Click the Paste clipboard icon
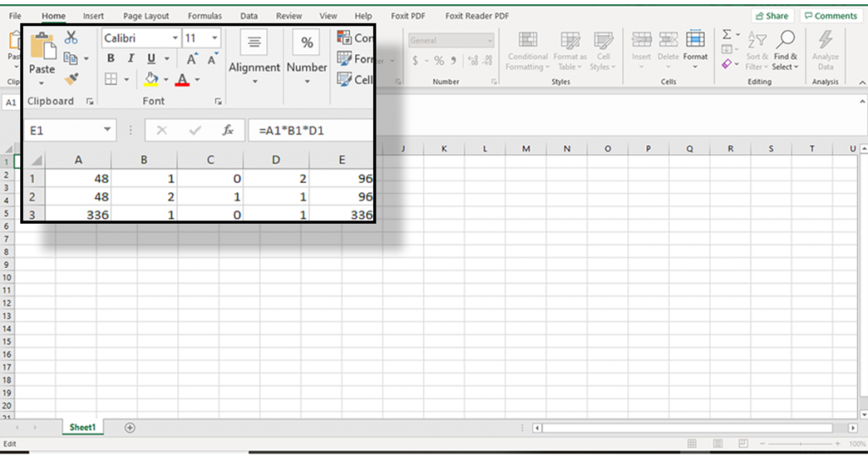This screenshot has height=456, width=868. coord(42,47)
